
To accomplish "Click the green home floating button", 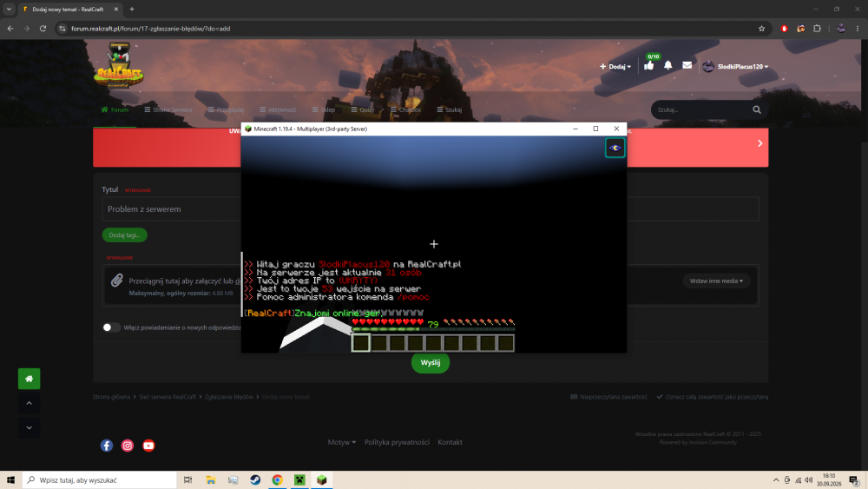I will tap(29, 379).
